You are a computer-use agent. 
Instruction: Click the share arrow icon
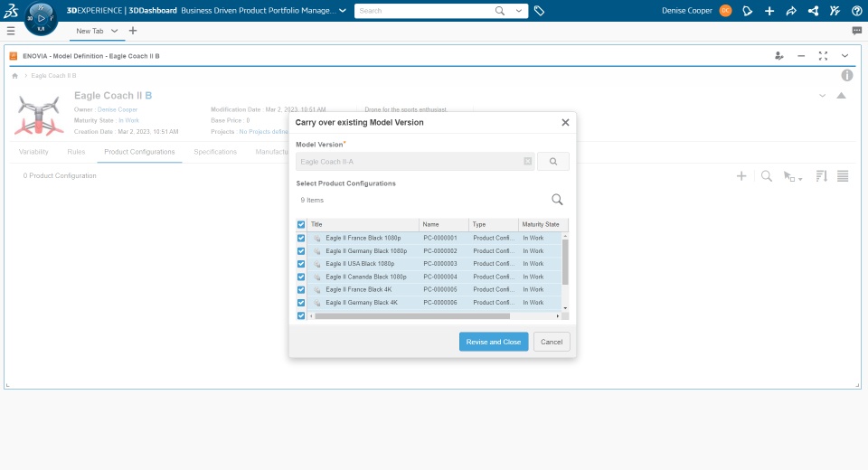pos(791,11)
